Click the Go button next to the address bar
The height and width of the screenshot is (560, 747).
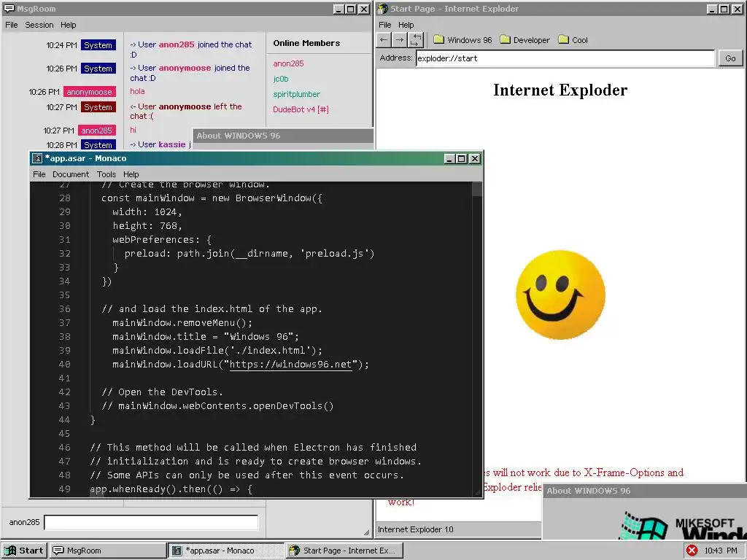[x=730, y=58]
